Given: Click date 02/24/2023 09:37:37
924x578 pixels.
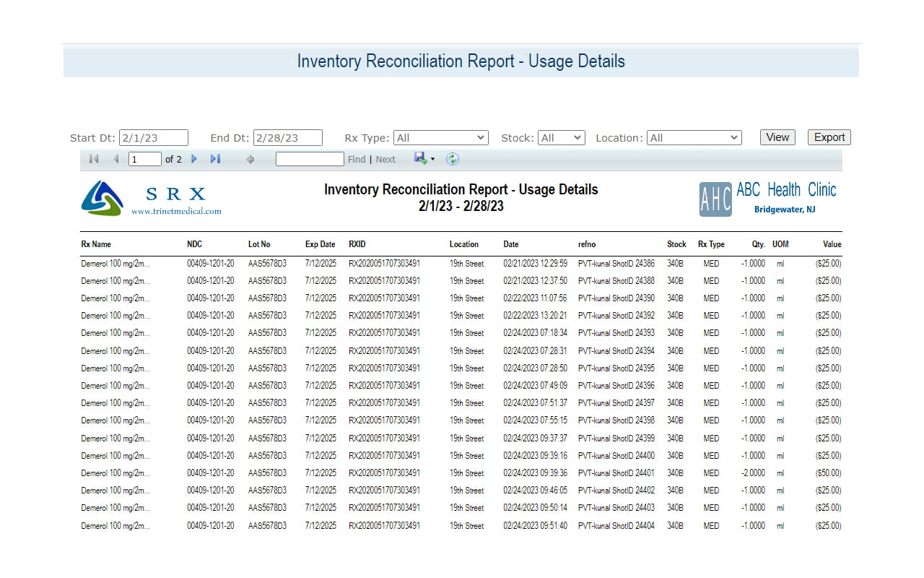Looking at the screenshot, I should click(535, 439).
